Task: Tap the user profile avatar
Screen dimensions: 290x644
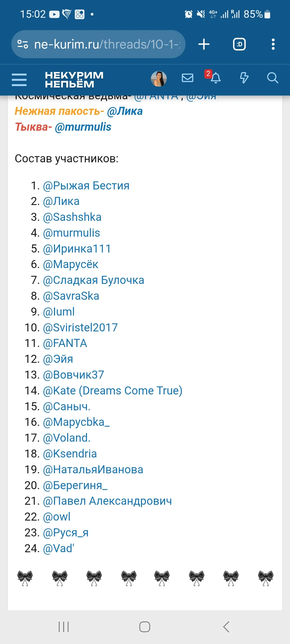Action: click(159, 79)
